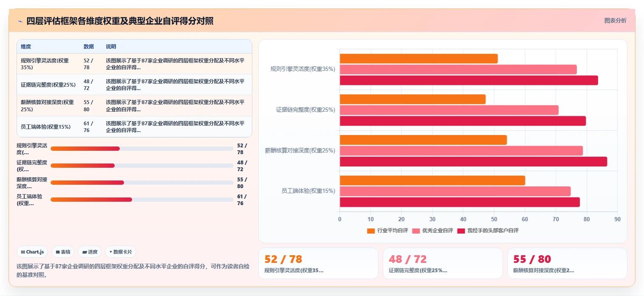Click table value 55 / 80

(88, 106)
